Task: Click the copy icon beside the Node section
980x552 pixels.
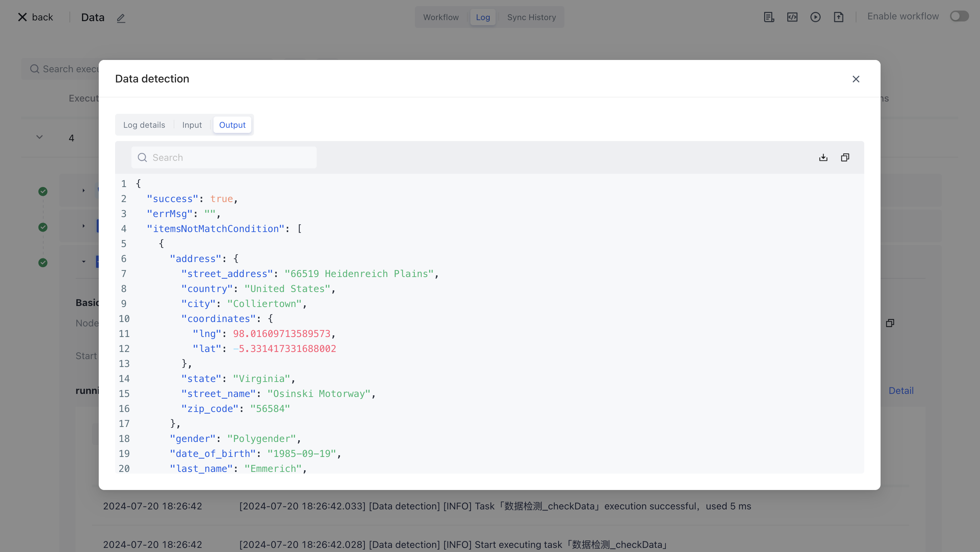Action: click(x=890, y=323)
